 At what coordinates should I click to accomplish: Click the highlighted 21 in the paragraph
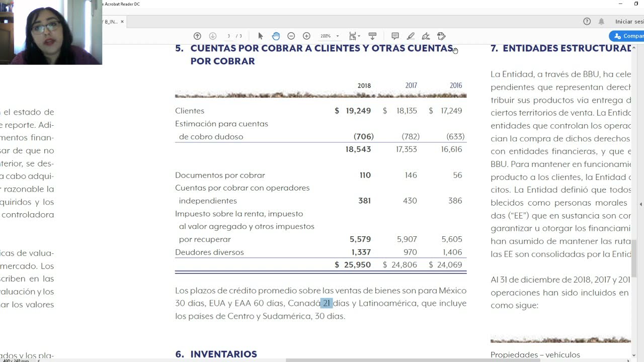coord(327,303)
